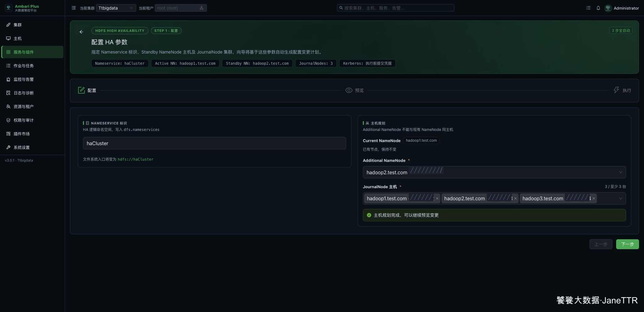Open the Additional NameNode dropdown
This screenshot has height=312, width=644.
494,172
